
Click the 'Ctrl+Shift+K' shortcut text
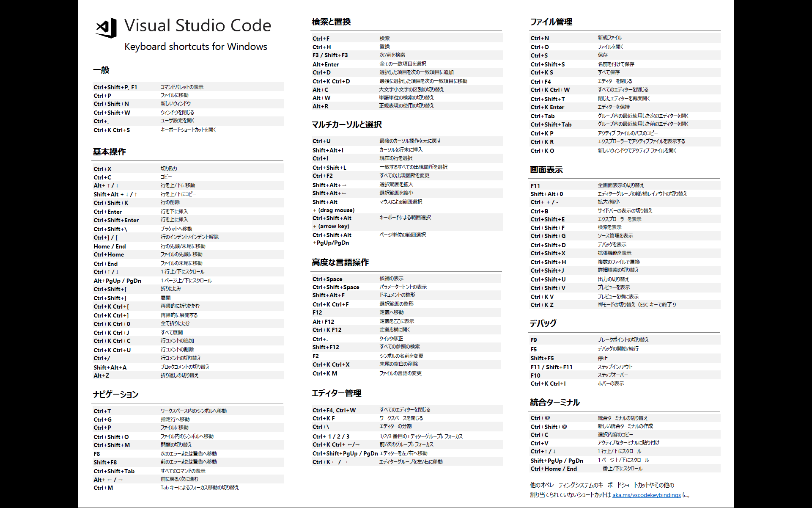tap(111, 203)
